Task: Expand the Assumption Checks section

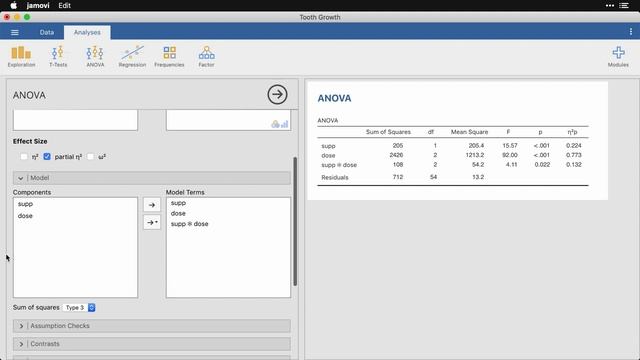Action: point(152,326)
